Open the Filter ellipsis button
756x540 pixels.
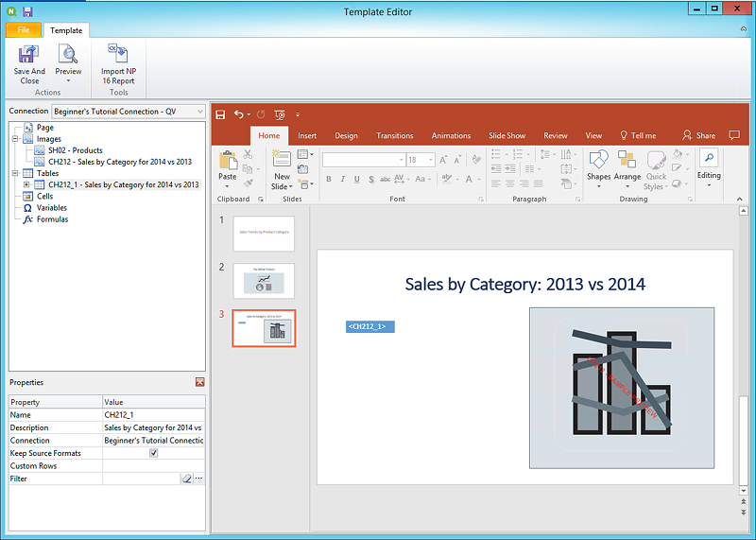[198, 479]
